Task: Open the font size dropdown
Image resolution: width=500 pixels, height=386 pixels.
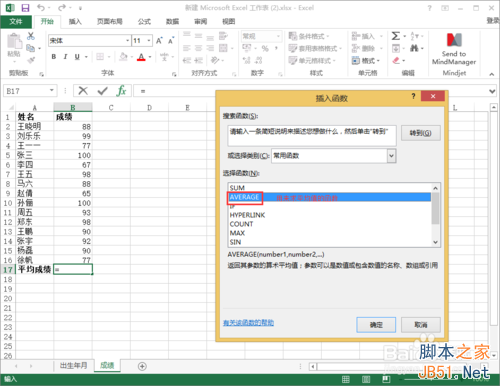Action: 149,41
